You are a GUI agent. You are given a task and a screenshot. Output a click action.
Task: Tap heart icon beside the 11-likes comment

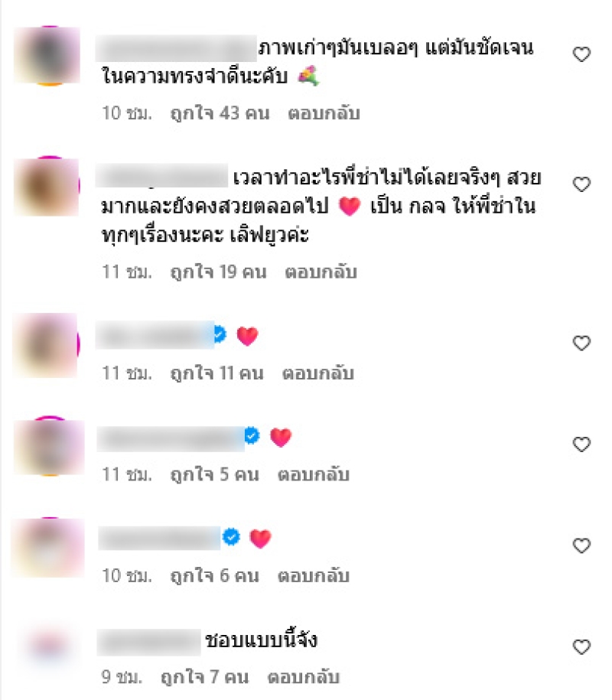[581, 343]
